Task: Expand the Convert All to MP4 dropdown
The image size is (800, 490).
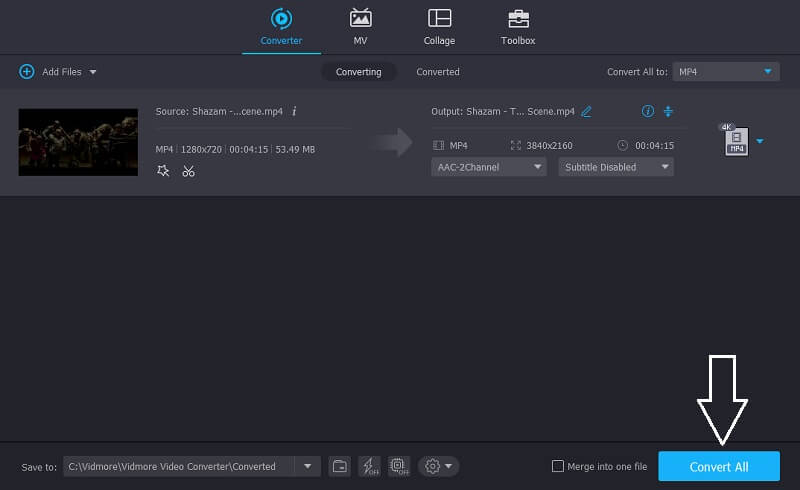Action: [x=725, y=72]
